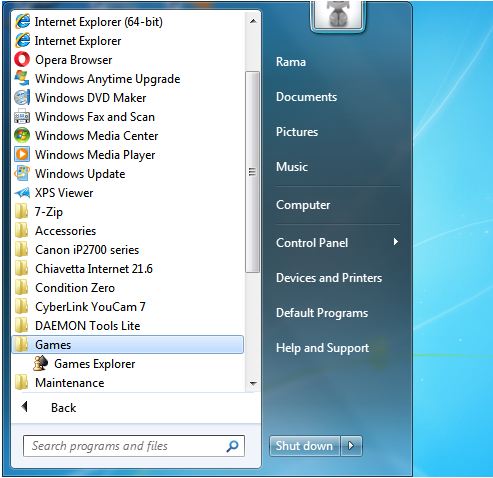Expand the 7-Zip folder entry

[x=128, y=212]
